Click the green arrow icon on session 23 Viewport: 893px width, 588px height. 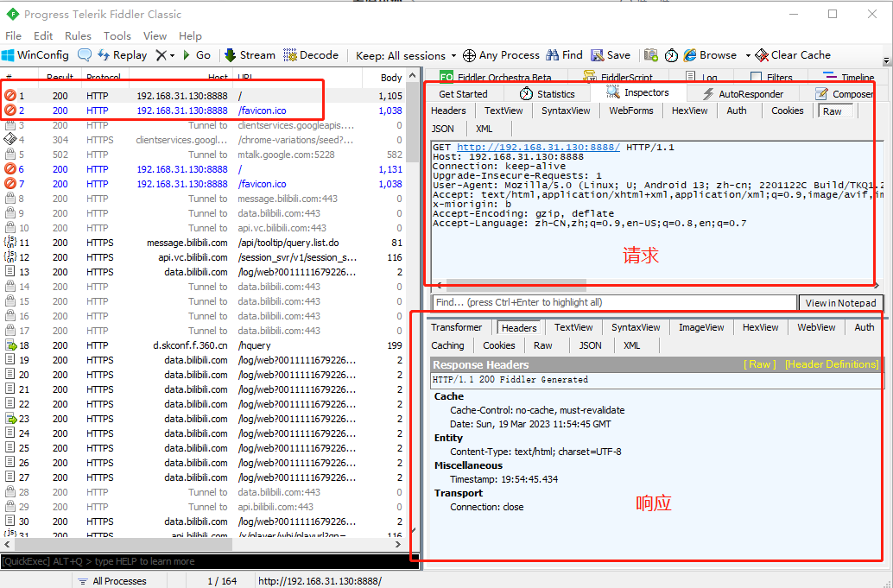[x=11, y=419]
